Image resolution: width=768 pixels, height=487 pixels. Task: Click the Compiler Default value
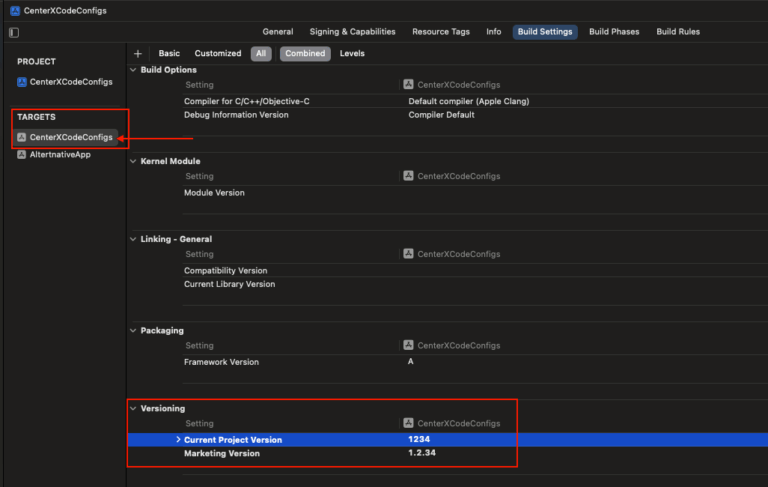tap(441, 115)
